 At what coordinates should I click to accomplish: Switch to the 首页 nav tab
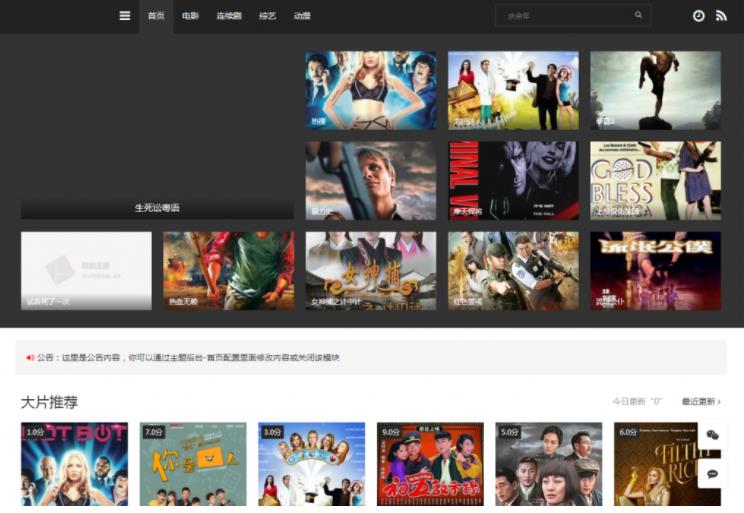[x=156, y=16]
